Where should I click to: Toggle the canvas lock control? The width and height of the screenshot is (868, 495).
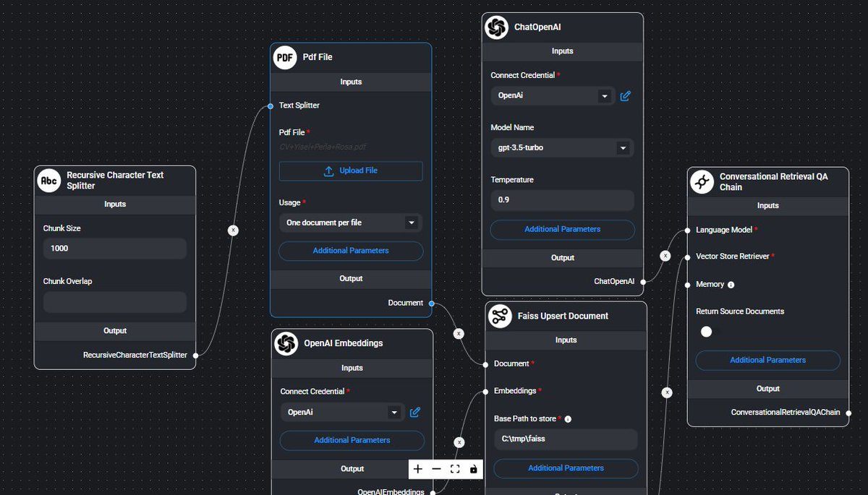(473, 469)
